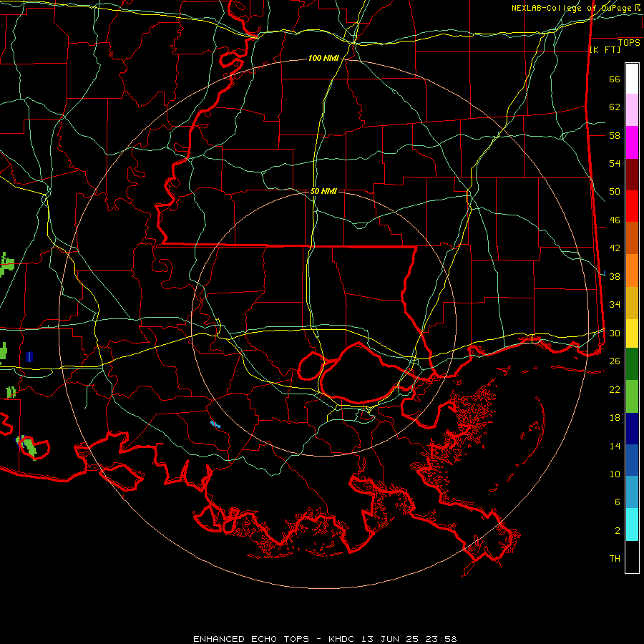The image size is (644, 644).
Task: Click the black TH legend swatch
Action: coord(632,557)
